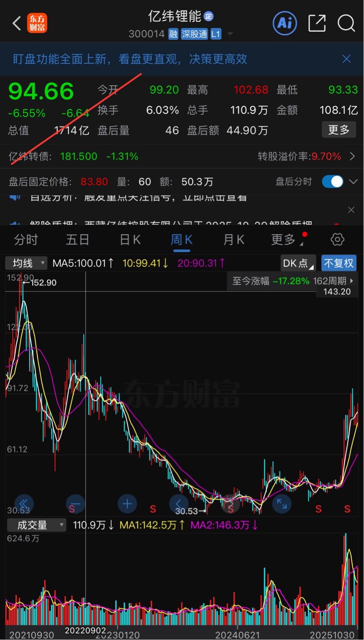Screen dimensions: 364x640
Task: Tap the DK点 button
Action: 298,263
